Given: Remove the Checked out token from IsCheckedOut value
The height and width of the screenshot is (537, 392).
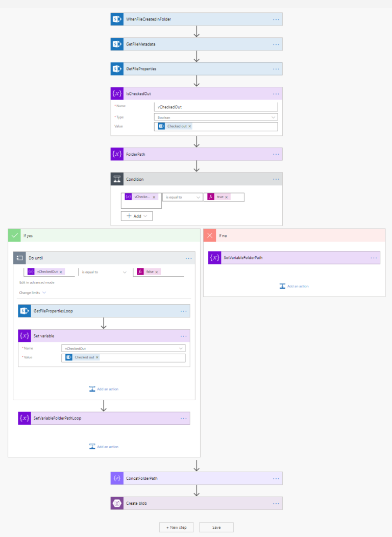Looking at the screenshot, I should (x=189, y=126).
